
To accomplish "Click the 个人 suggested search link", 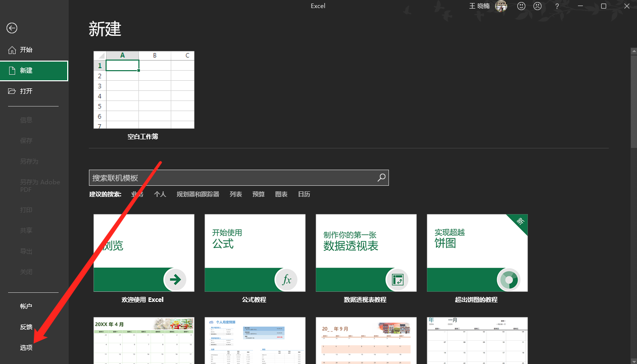I will click(x=160, y=194).
